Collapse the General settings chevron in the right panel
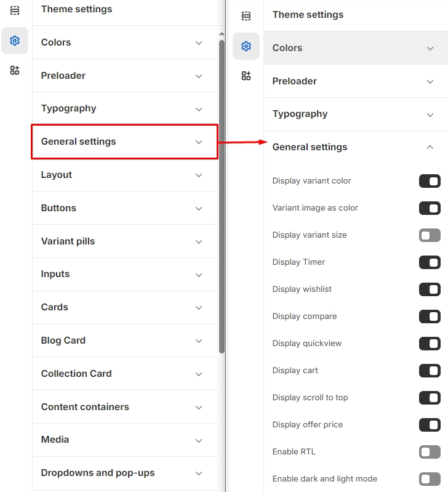The width and height of the screenshot is (448, 492). click(x=430, y=147)
